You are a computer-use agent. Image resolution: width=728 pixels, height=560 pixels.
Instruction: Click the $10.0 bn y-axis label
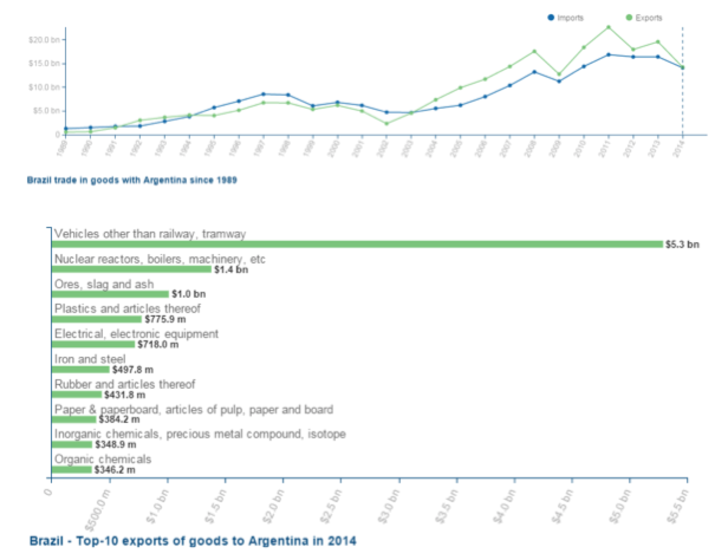click(x=44, y=87)
